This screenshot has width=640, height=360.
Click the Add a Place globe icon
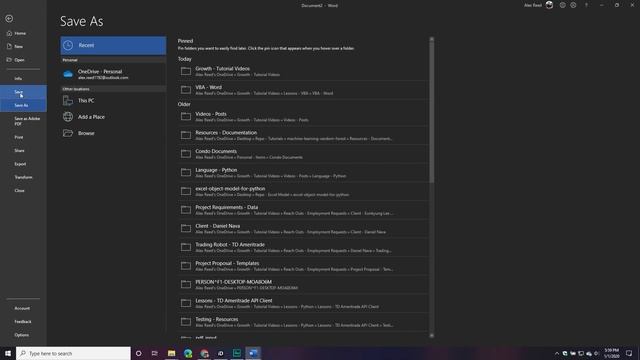click(68, 117)
